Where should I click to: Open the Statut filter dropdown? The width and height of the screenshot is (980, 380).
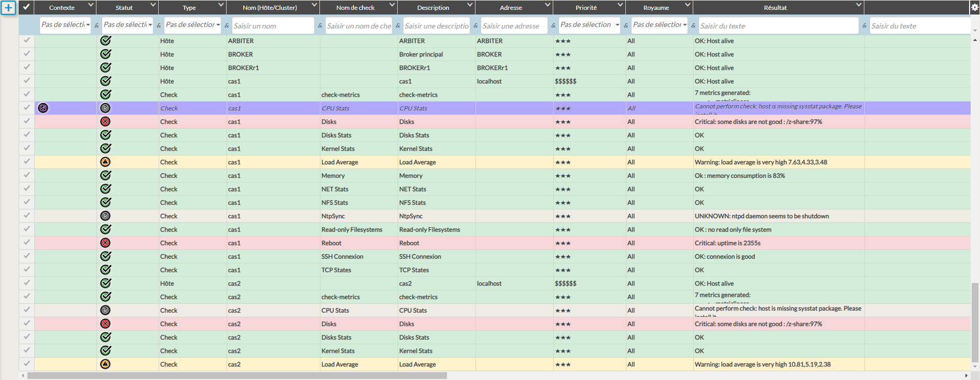[128, 25]
